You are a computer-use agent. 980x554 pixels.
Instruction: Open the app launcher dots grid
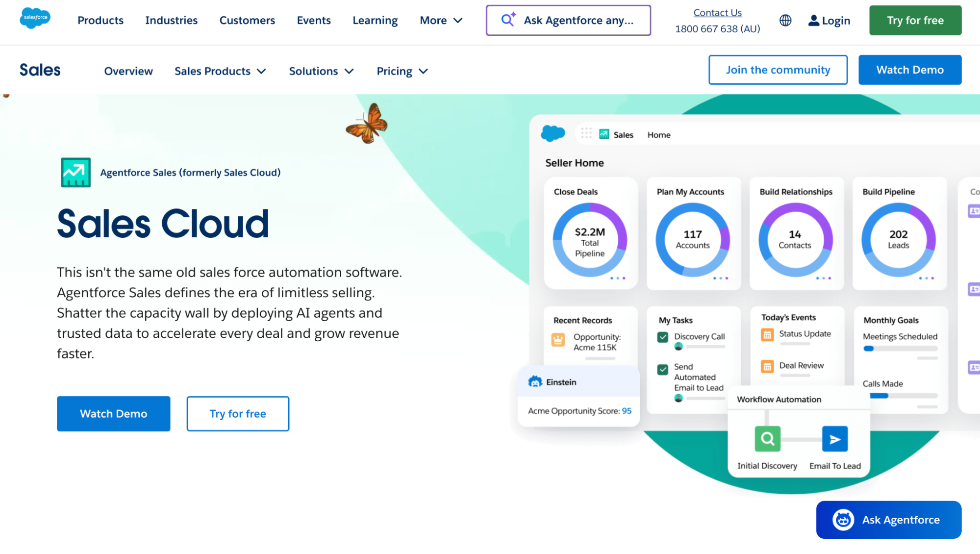[586, 133]
